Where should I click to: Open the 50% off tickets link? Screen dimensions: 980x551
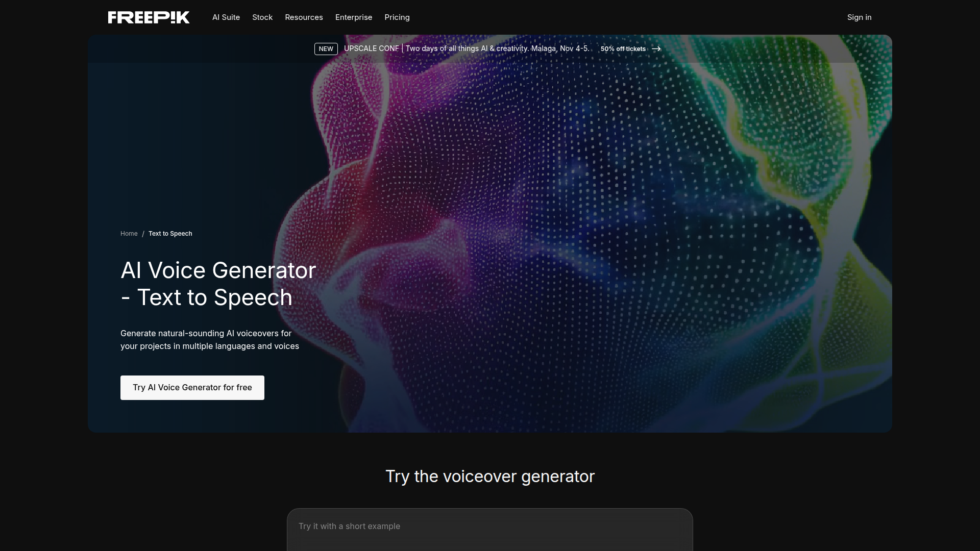(x=623, y=49)
